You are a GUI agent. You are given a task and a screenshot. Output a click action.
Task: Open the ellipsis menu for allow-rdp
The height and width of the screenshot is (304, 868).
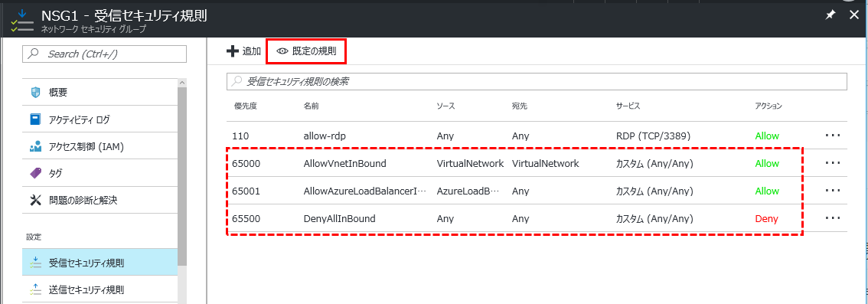point(833,136)
